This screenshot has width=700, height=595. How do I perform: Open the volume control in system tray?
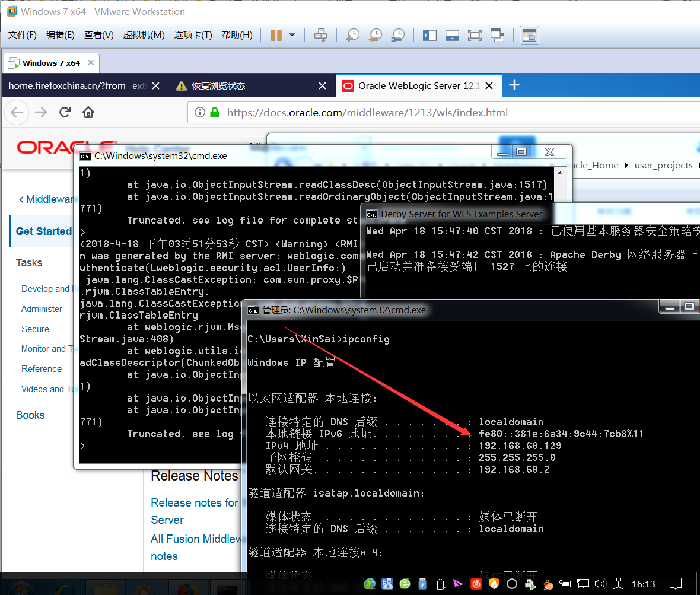tap(600, 584)
